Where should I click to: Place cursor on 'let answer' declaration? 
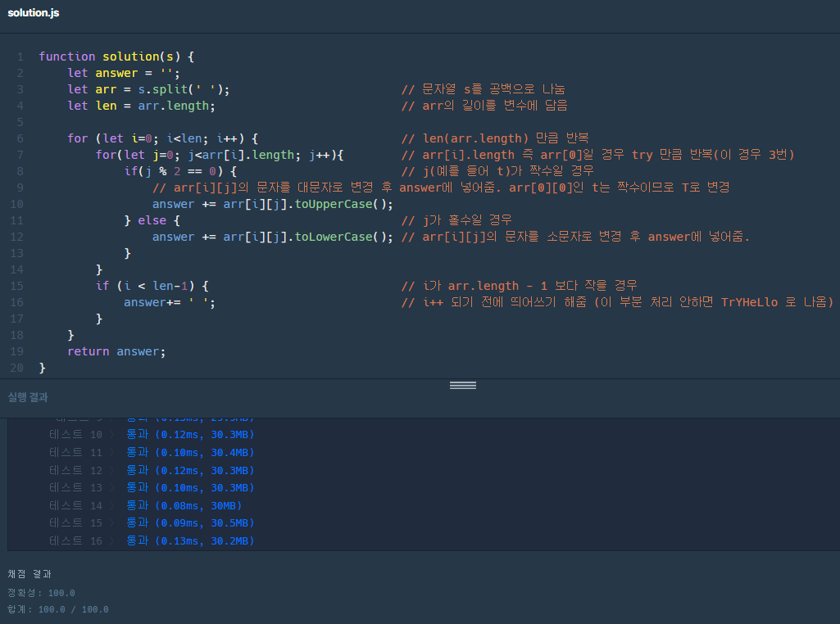pos(124,74)
